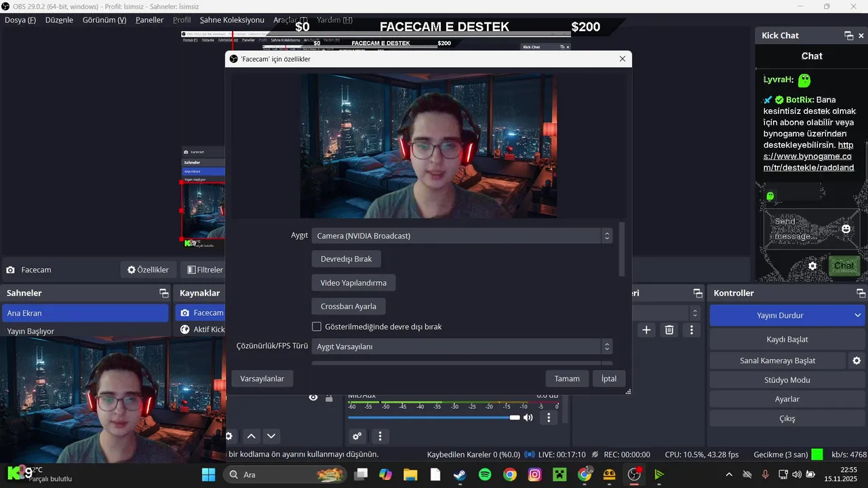Screen dimensions: 868x488
Task: Open the Görünüm menu
Action: (104, 20)
